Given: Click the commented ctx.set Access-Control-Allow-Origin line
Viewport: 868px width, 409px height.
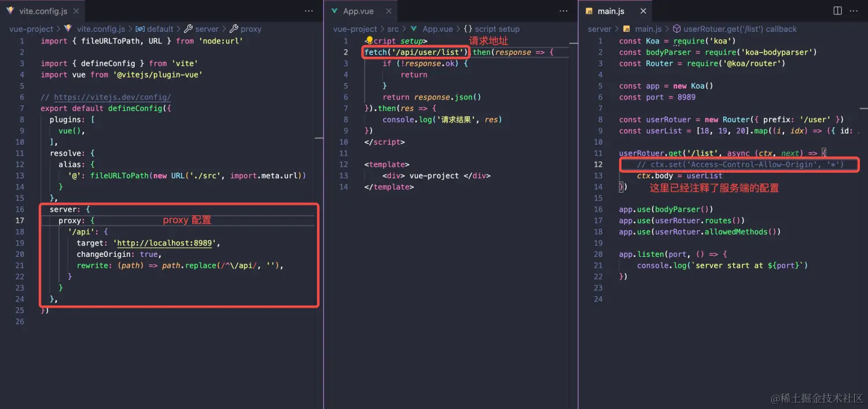Looking at the screenshot, I should pyautogui.click(x=741, y=164).
